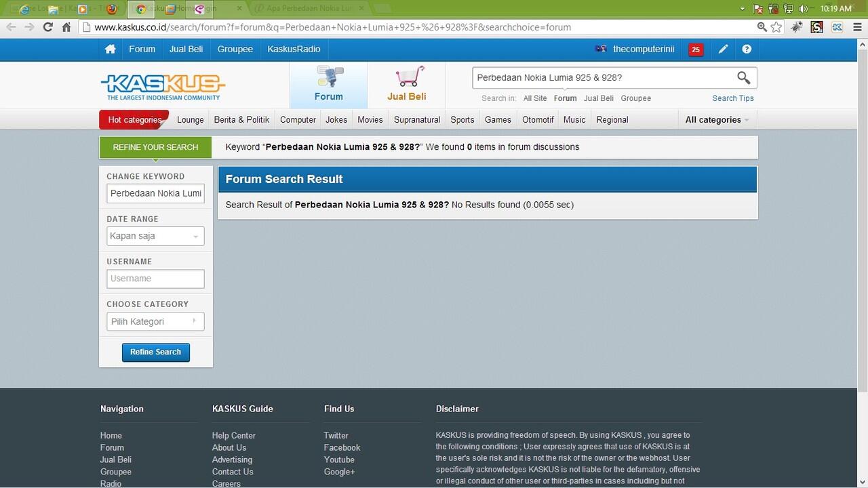Click the Twitter footer link
Image resolution: width=868 pixels, height=488 pixels.
click(x=336, y=436)
